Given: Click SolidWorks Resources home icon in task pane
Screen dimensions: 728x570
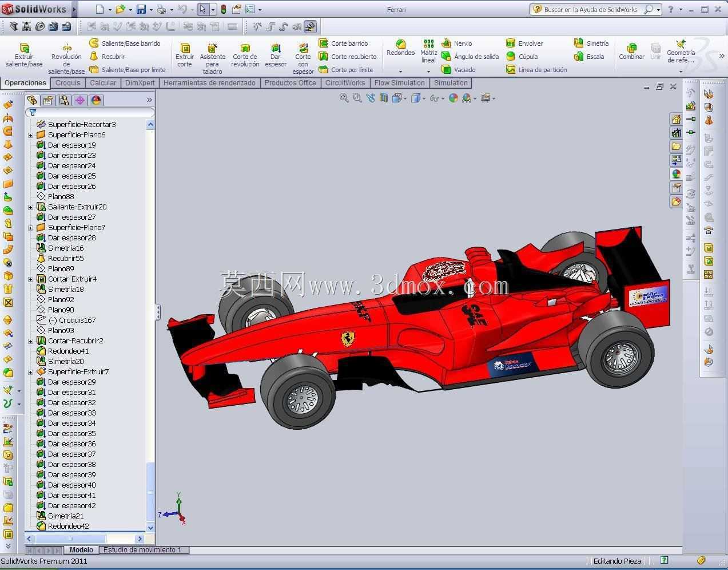Looking at the screenshot, I should 676,119.
